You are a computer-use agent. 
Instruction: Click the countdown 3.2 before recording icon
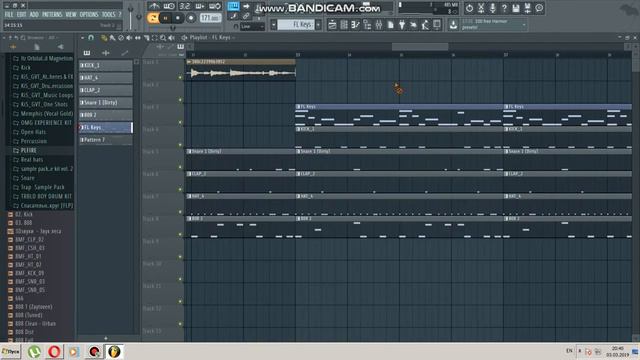(184, 6)
